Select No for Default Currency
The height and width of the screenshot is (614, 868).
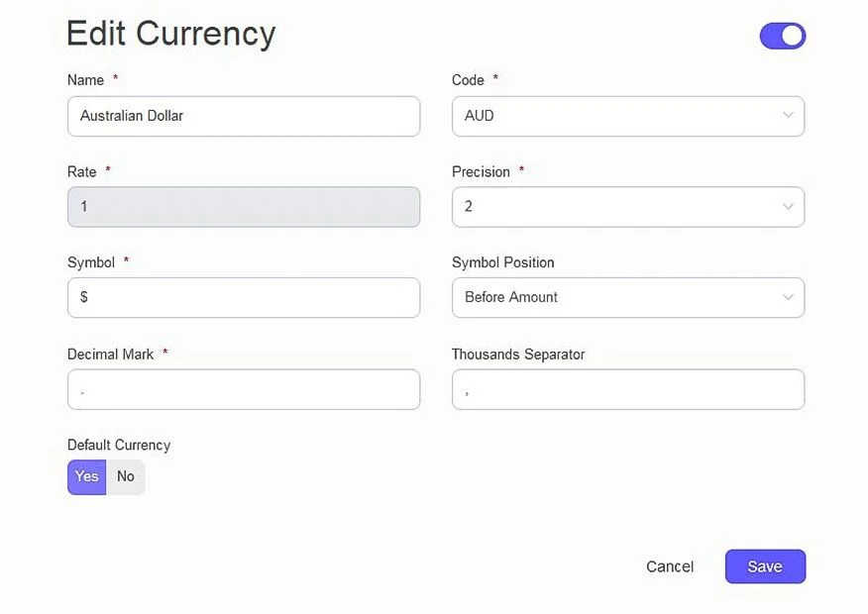126,476
